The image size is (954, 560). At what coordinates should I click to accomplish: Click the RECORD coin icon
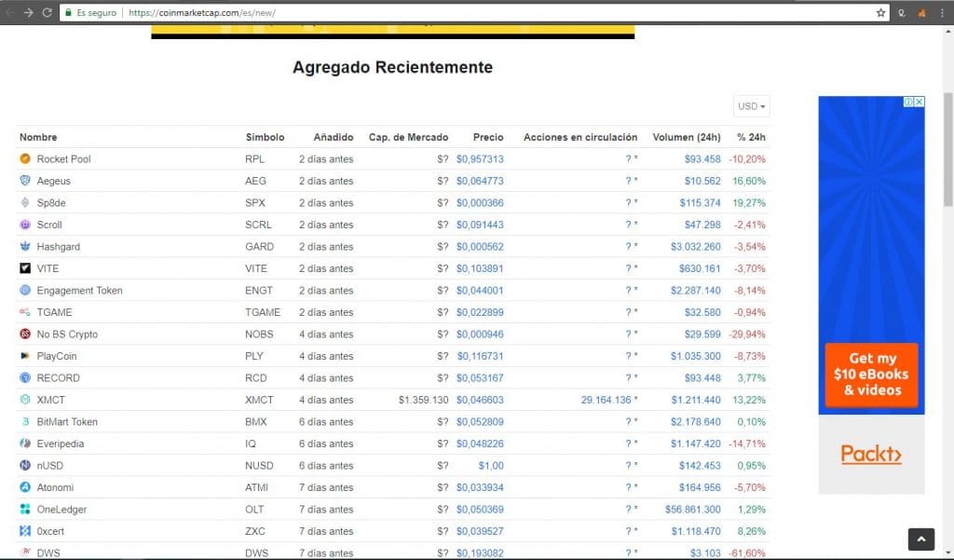coord(25,378)
